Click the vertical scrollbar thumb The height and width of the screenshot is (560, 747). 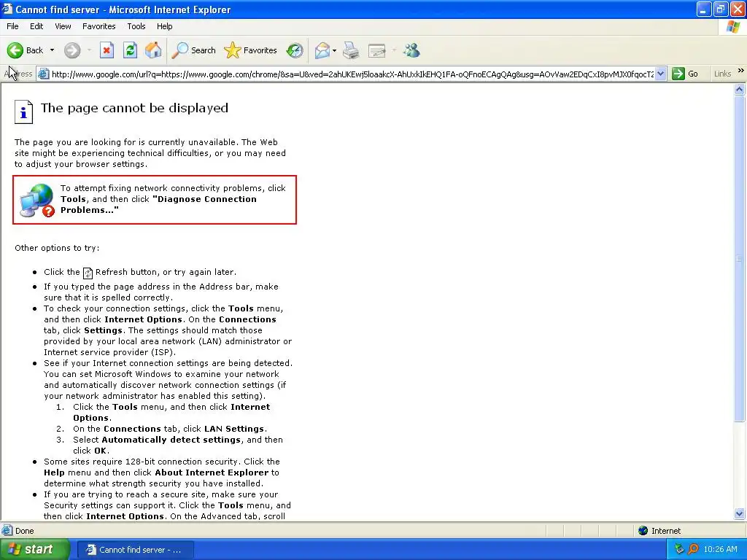[x=740, y=259]
